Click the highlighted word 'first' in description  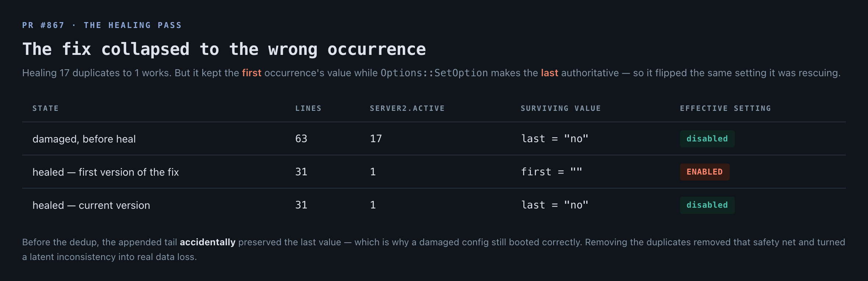click(252, 73)
